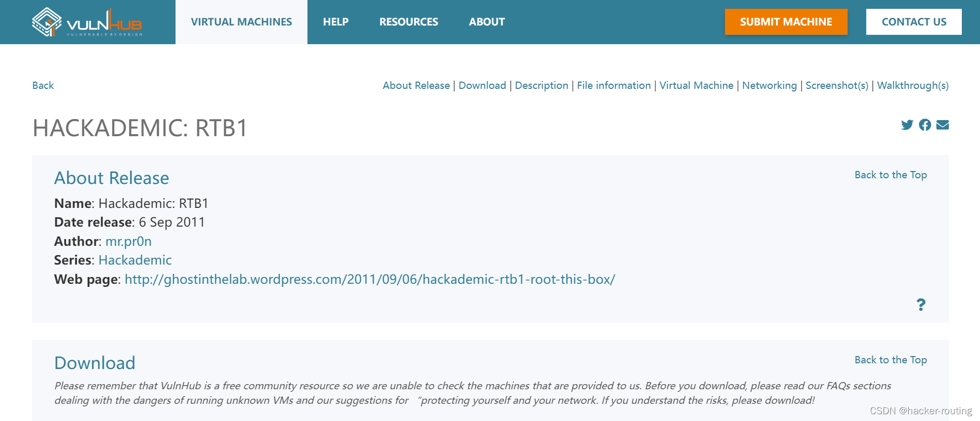Open the About menu item
This screenshot has height=421, width=980.
coord(487,22)
